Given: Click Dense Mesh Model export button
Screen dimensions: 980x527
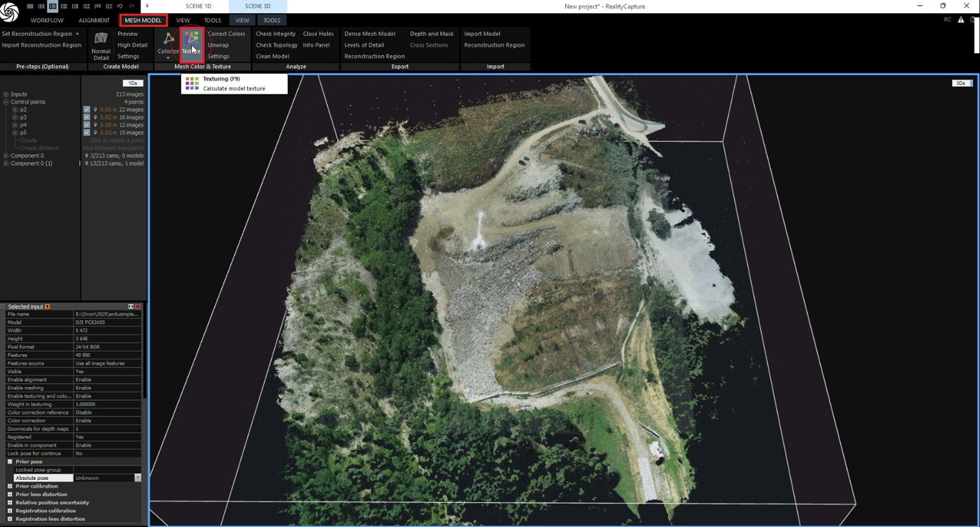Looking at the screenshot, I should pyautogui.click(x=370, y=34).
